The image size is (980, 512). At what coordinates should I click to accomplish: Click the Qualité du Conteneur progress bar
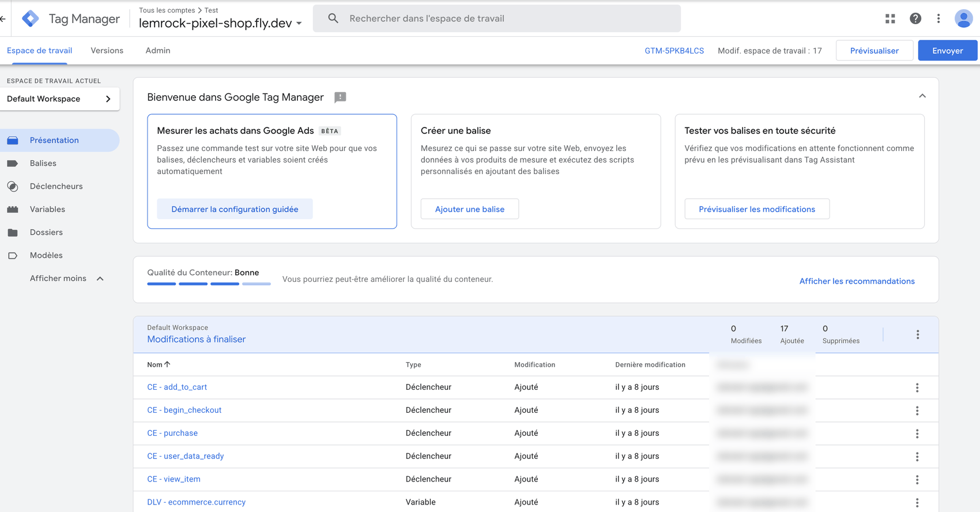209,284
